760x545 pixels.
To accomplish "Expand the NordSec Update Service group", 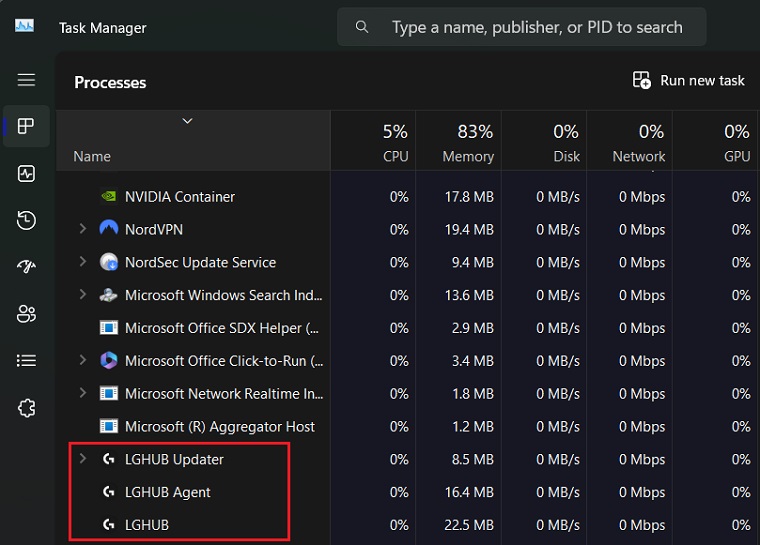I will point(82,261).
